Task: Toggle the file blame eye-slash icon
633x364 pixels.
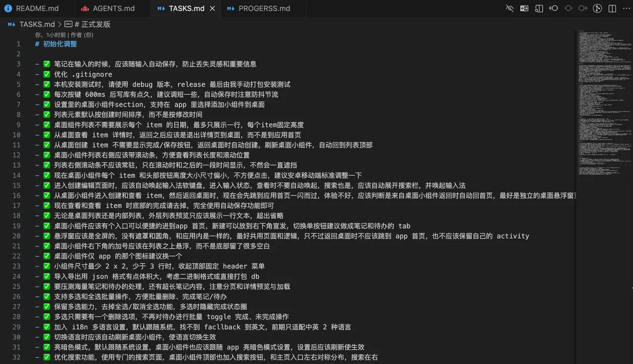Action: pyautogui.click(x=510, y=8)
